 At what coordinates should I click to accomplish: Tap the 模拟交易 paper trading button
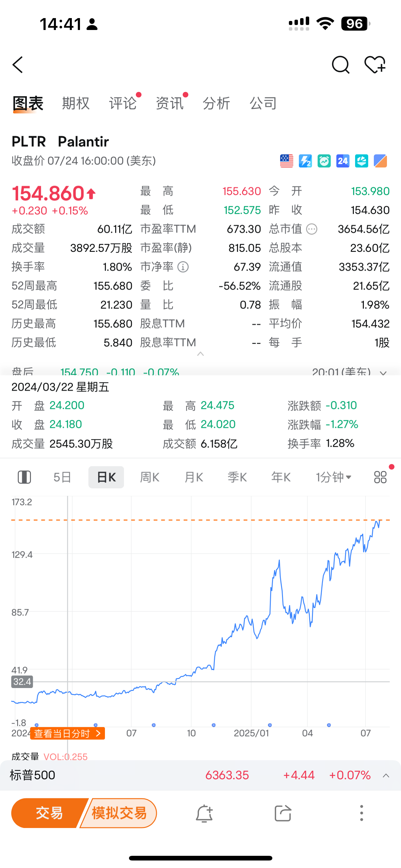[x=118, y=813]
